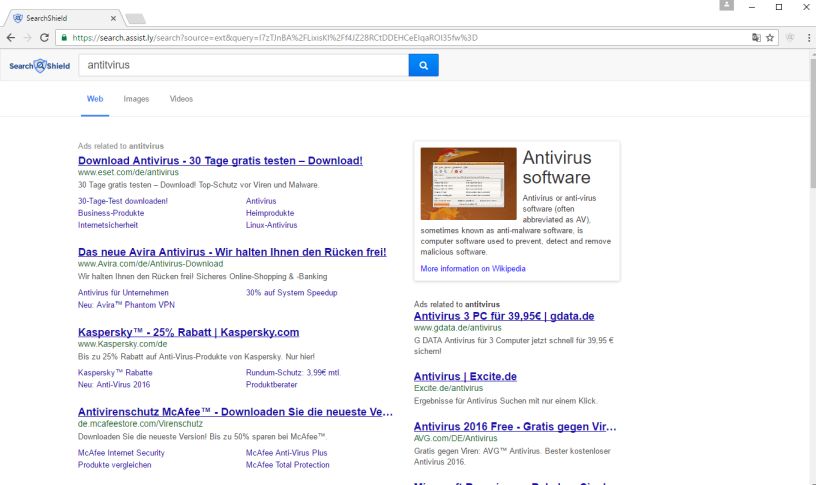Open Download Antivirus 30 Tage ad link
Screen dimensions: 816x485
[220, 161]
